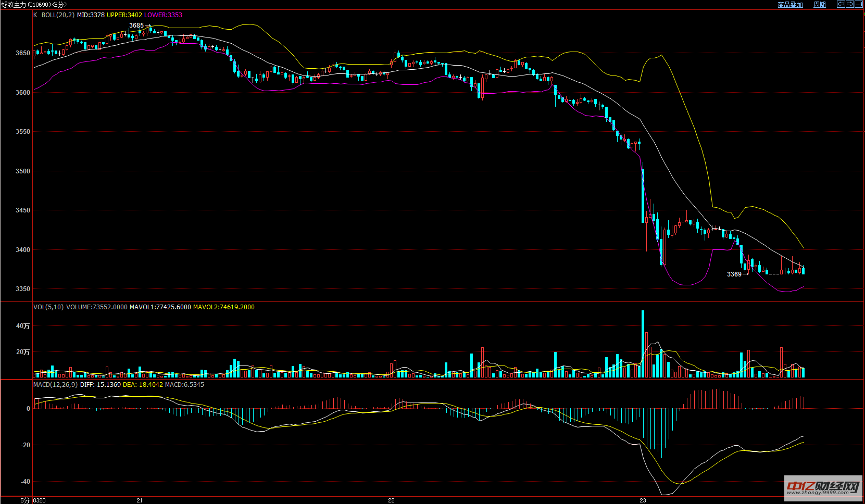
Task: Click the MAVOL2:74619.2000 readout
Action: (x=224, y=307)
